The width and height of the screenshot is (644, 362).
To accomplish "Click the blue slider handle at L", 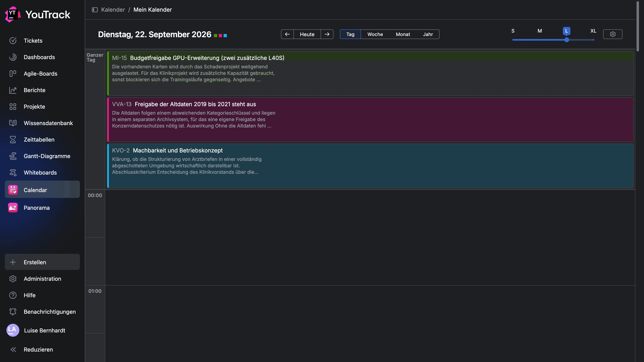I will pos(567,40).
